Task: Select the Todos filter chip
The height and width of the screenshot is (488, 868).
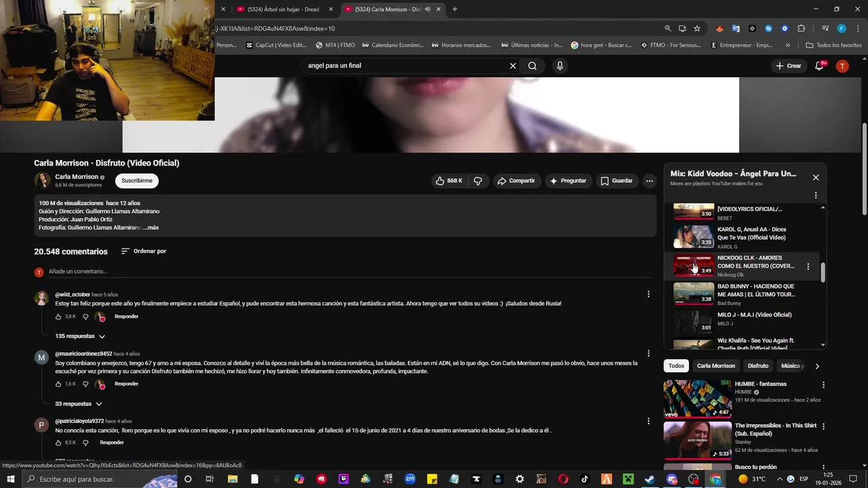Action: point(676,366)
